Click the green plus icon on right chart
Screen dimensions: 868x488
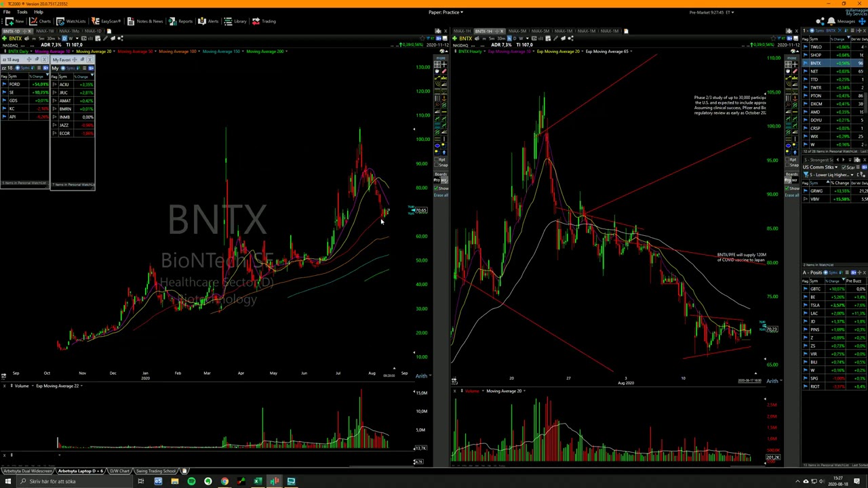(x=454, y=39)
